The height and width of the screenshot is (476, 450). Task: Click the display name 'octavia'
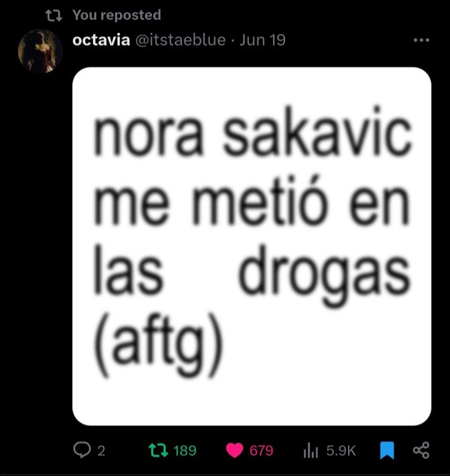click(101, 40)
